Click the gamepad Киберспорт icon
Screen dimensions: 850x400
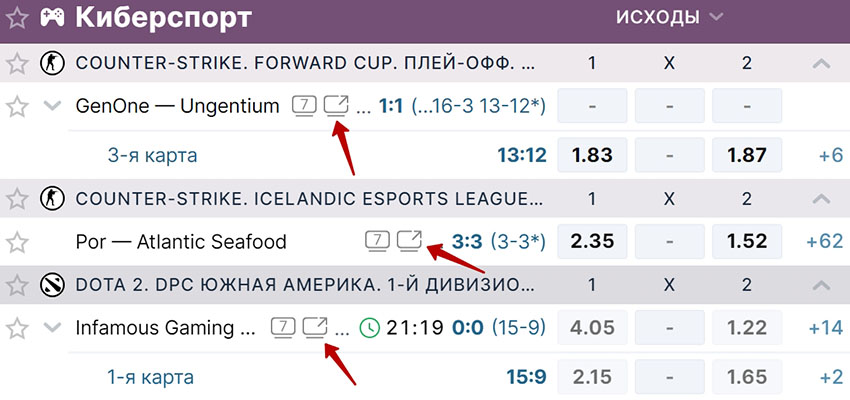point(53,17)
